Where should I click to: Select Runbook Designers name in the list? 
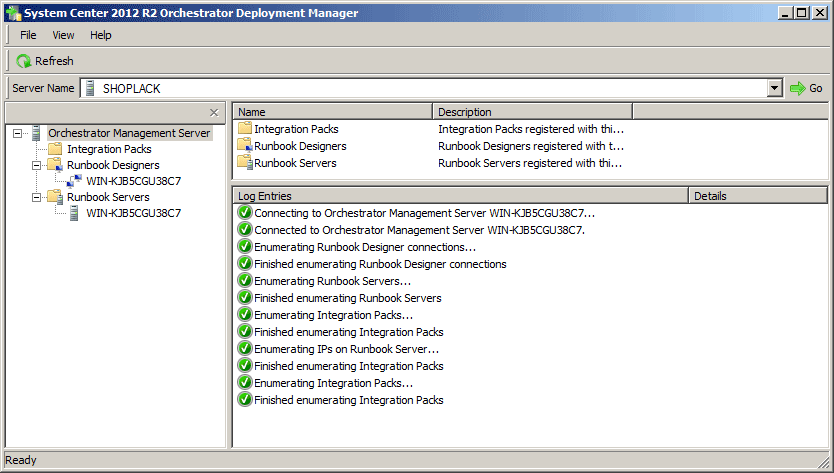(x=300, y=146)
